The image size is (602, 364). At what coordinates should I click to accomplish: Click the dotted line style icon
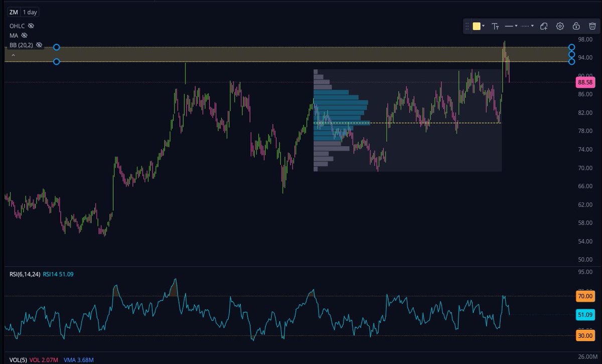click(x=526, y=26)
